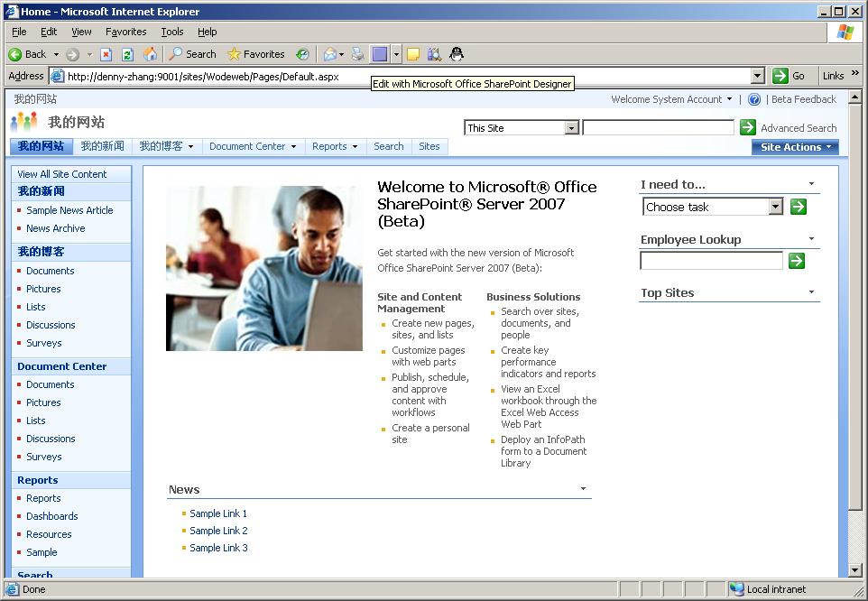Open the Favorites star button
The height and width of the screenshot is (601, 868).
click(255, 54)
